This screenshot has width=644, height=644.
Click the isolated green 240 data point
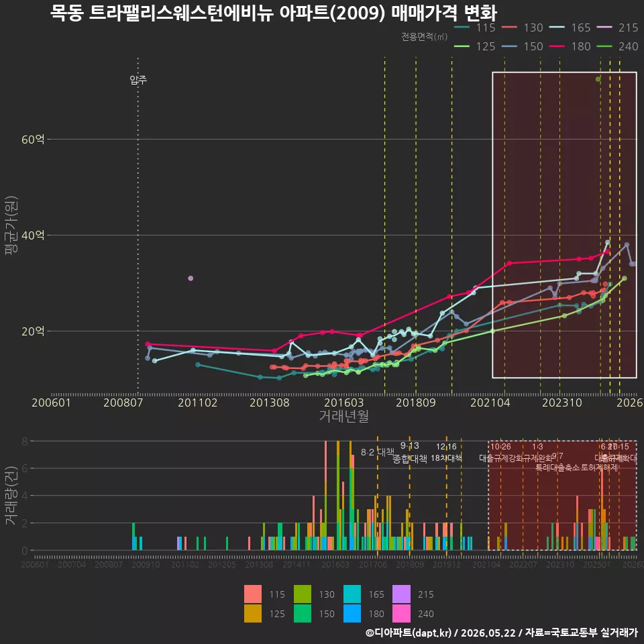point(598,79)
